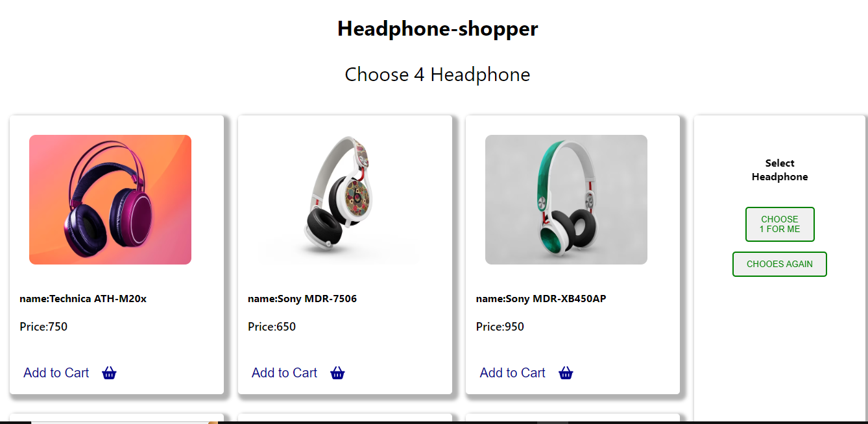Click basket icon on Technica ATH-M20x card
This screenshot has width=868, height=424.
(109, 373)
